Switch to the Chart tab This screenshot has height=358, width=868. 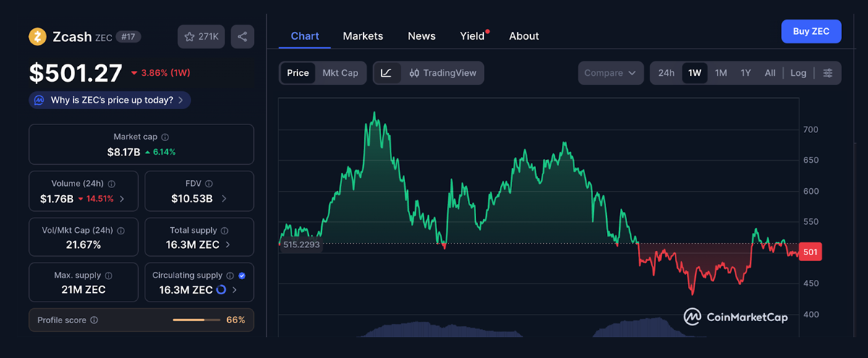305,35
